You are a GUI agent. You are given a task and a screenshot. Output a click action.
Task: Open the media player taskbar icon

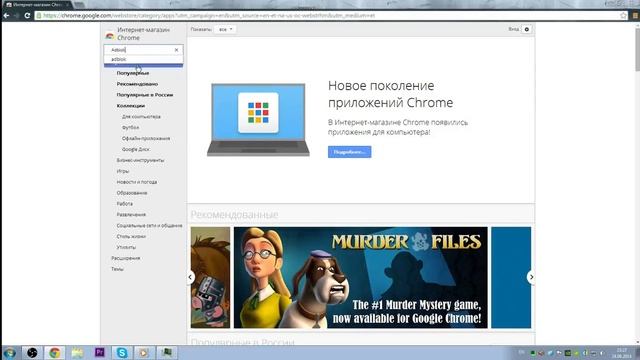point(144,353)
